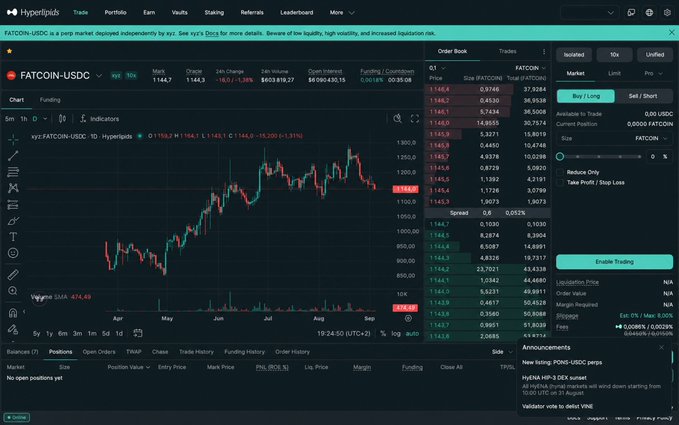The image size is (679, 425).
Task: Go to the Vaults page
Action: [179, 13]
